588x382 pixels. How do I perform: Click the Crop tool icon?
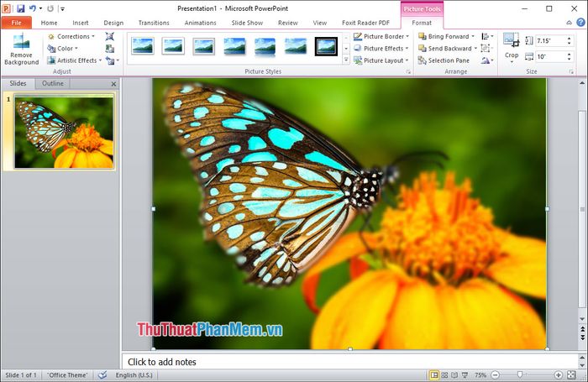pyautogui.click(x=511, y=39)
